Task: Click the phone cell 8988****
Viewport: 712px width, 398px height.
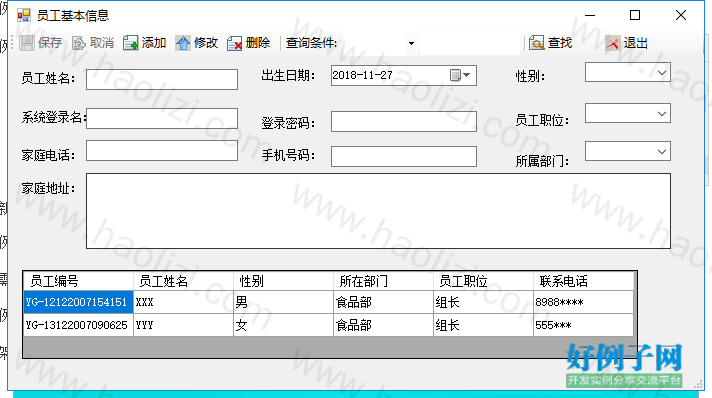Action: 583,302
